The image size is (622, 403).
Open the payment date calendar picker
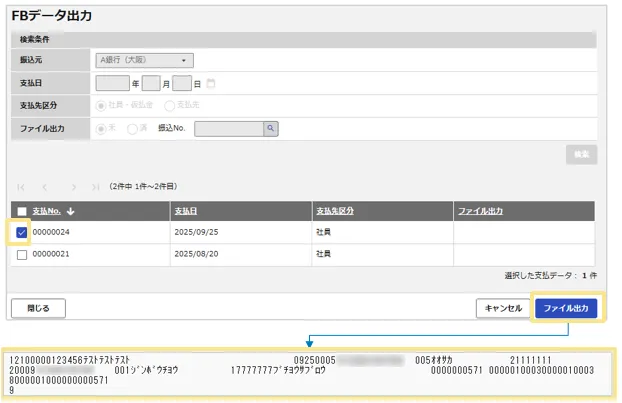coord(211,83)
